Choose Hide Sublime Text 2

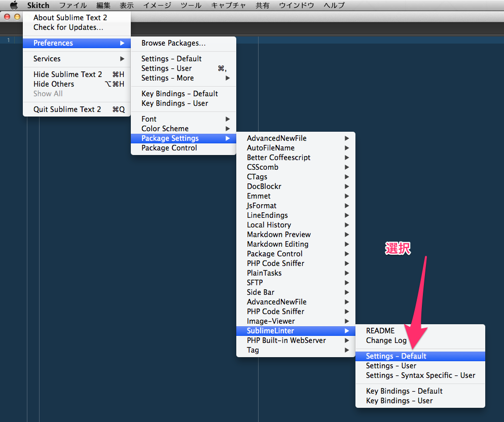point(77,74)
